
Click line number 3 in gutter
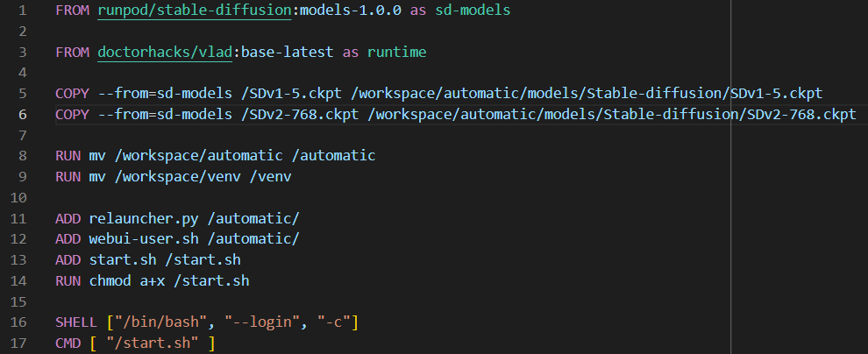tap(22, 53)
